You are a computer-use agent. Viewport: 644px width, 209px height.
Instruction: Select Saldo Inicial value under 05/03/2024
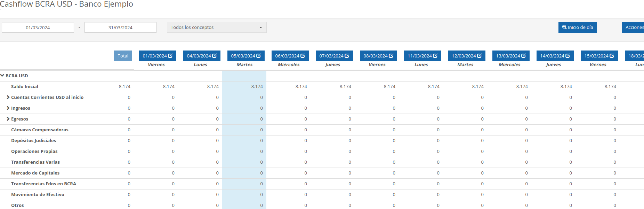(257, 87)
